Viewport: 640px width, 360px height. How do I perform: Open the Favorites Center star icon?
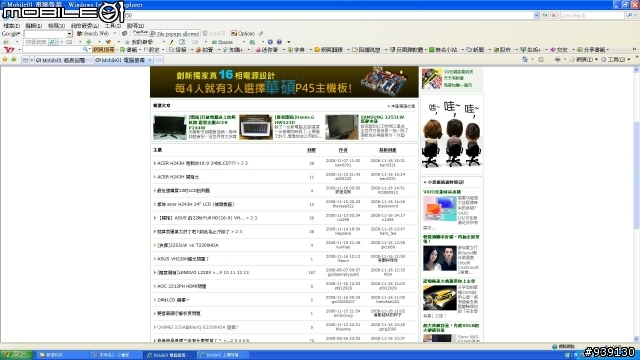[x=5, y=60]
